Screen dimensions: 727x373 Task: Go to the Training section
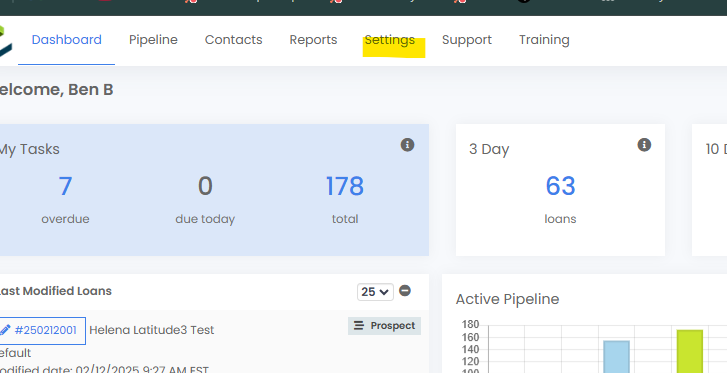[x=544, y=40]
